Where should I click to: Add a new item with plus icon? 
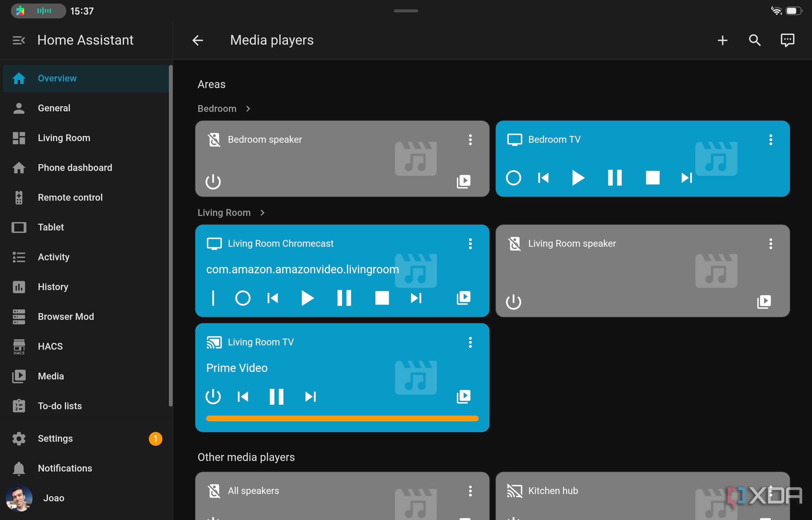point(722,41)
